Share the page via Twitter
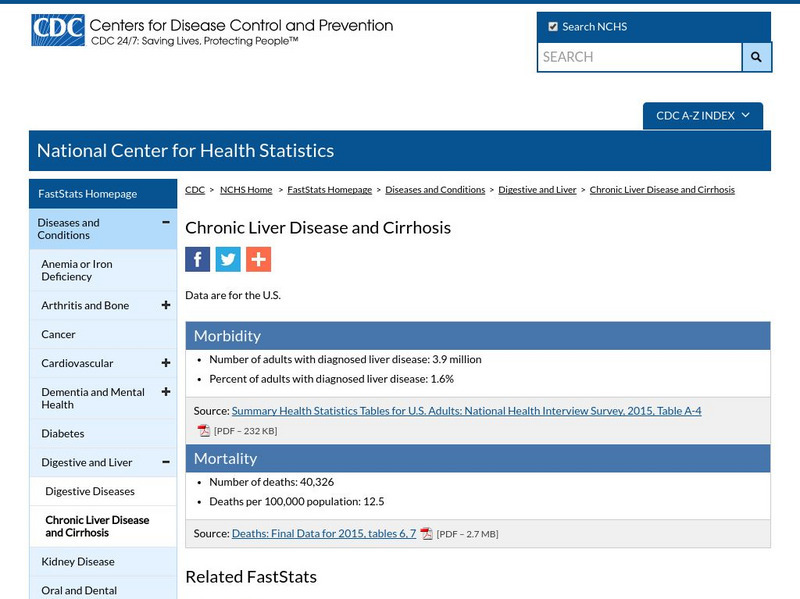The width and height of the screenshot is (800, 599). pos(229,259)
